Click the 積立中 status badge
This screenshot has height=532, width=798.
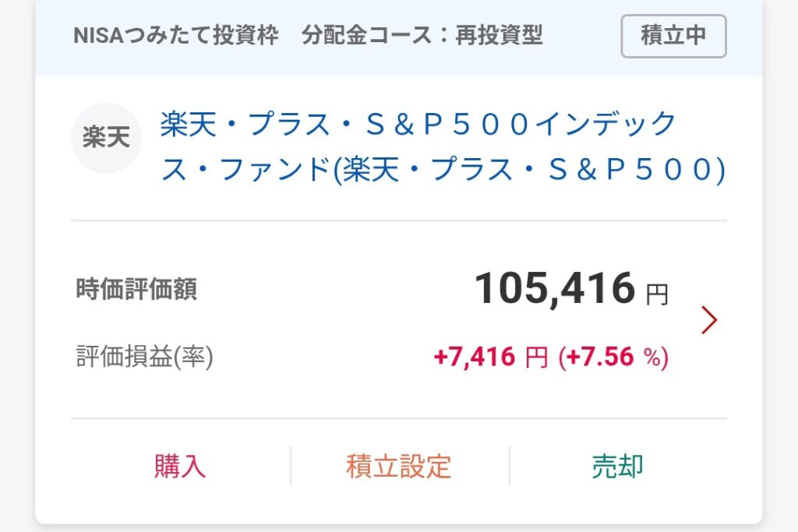tap(673, 36)
